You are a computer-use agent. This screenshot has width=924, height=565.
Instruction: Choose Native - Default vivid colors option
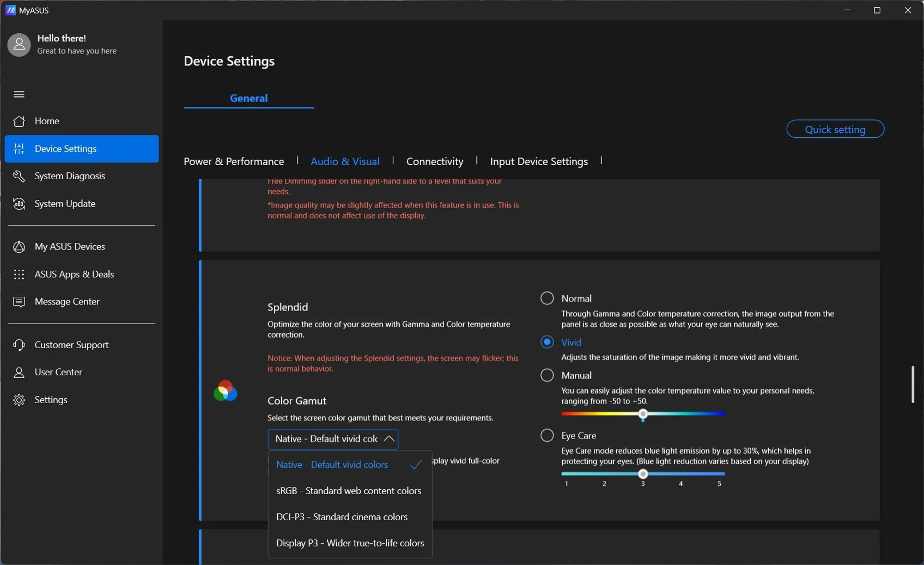tap(350, 465)
